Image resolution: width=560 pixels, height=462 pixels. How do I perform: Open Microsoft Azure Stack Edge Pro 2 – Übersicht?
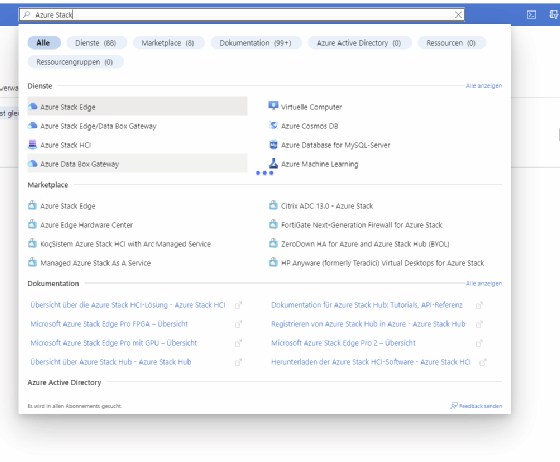click(x=343, y=343)
